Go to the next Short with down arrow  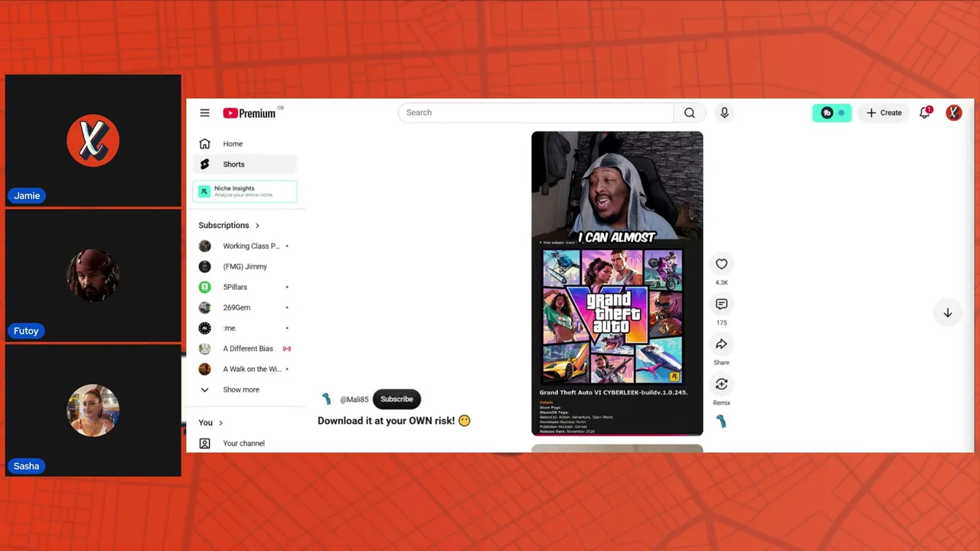948,313
